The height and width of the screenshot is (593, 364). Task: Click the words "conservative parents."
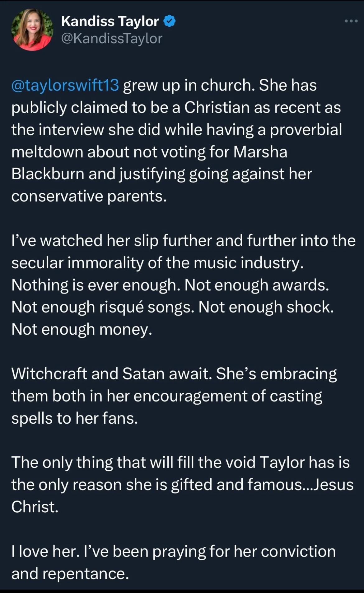point(89,196)
